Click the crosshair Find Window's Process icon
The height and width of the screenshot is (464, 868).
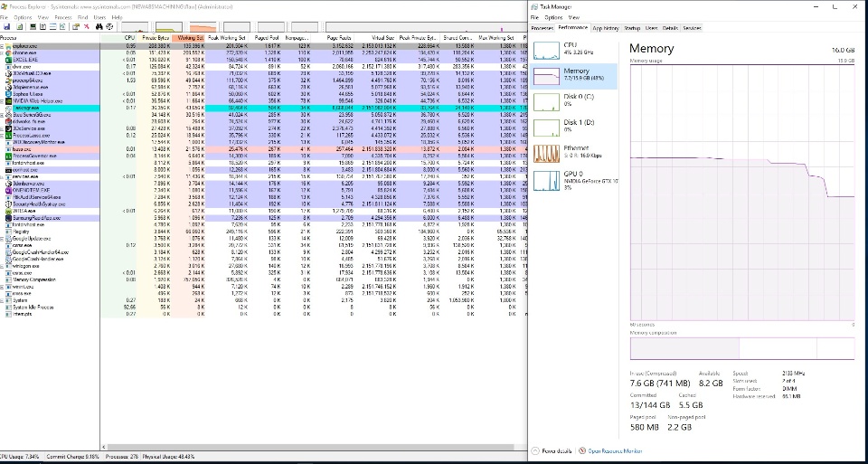109,26
